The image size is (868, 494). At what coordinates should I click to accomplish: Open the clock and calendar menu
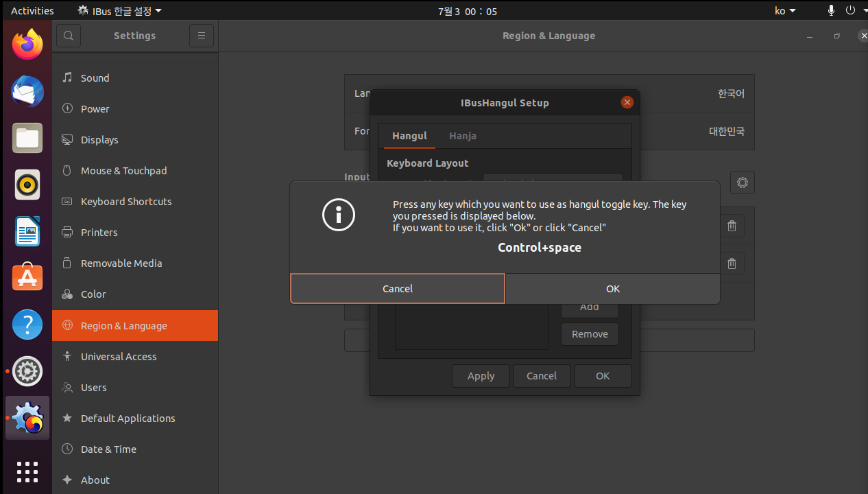click(467, 11)
